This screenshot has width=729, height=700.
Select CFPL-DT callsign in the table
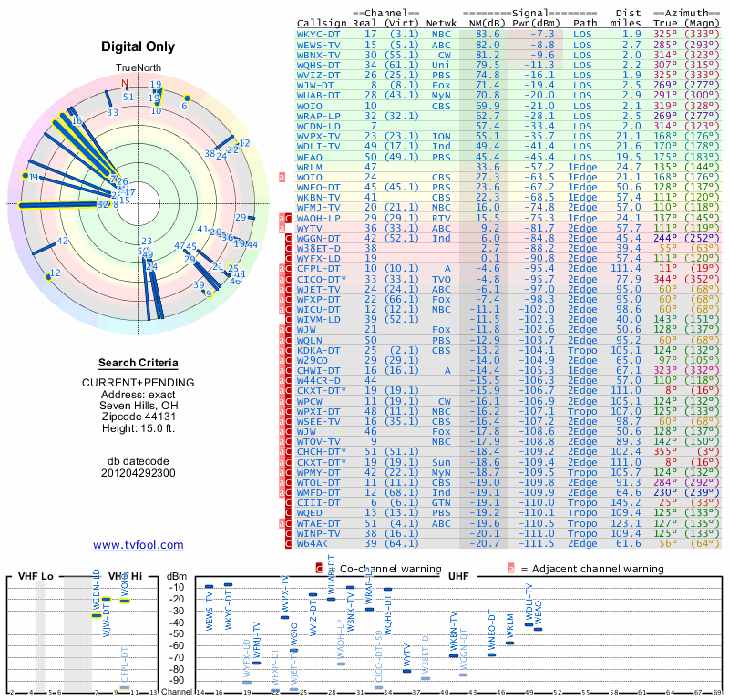318,268
